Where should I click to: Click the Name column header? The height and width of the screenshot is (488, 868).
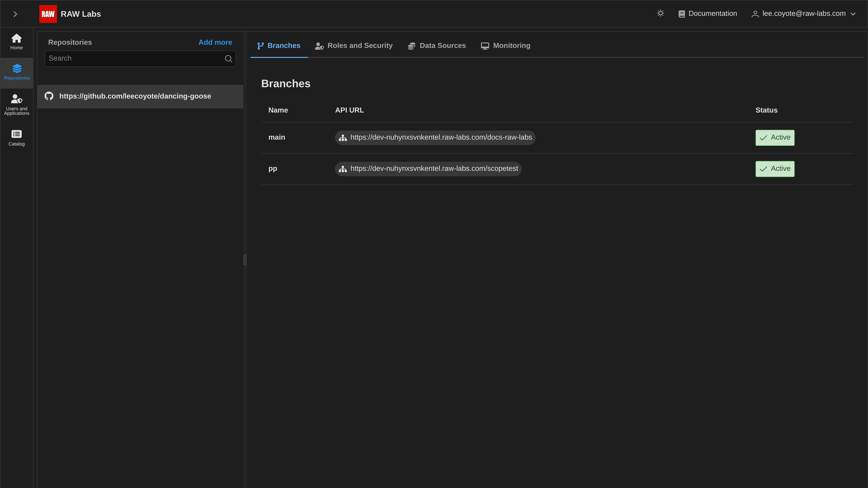click(278, 110)
